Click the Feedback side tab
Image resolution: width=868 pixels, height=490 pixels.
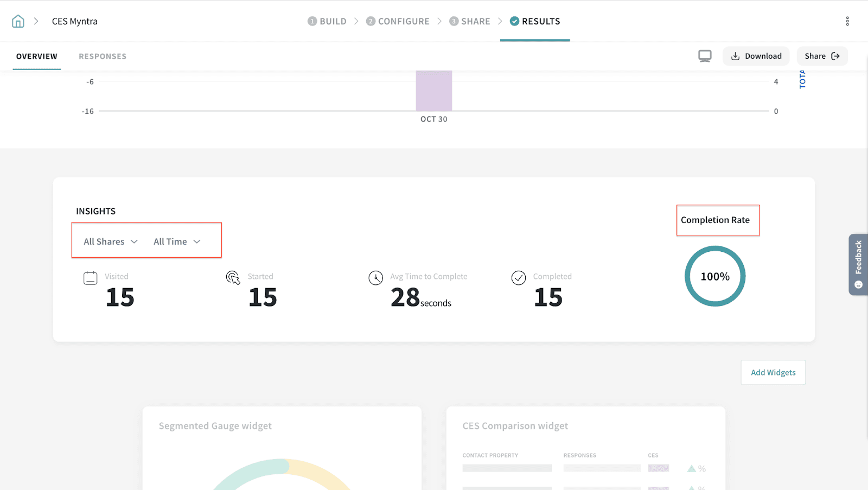coord(858,264)
